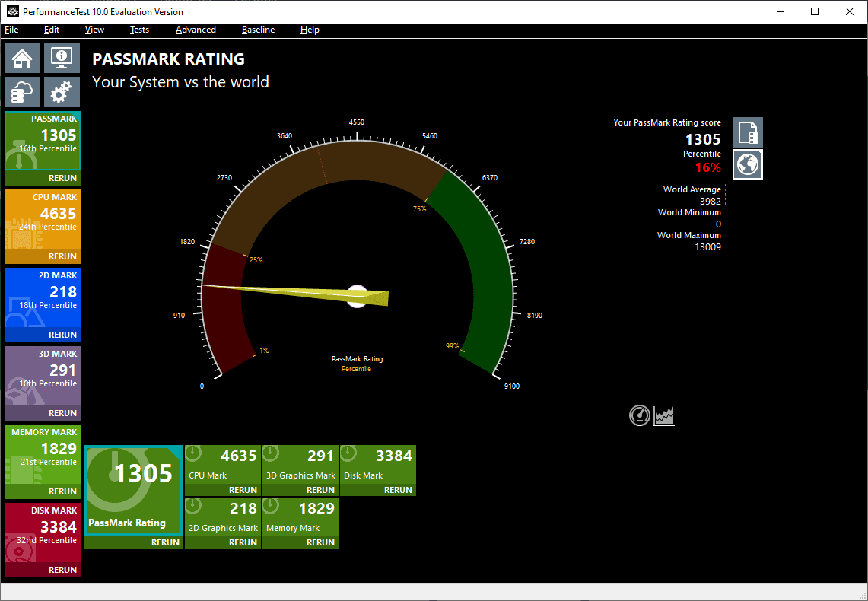Image resolution: width=868 pixels, height=601 pixels.
Task: Click the globe world comparison icon
Action: [748, 164]
